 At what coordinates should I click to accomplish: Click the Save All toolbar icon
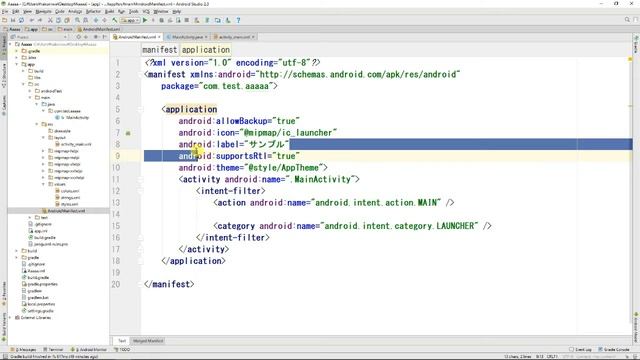tap(13, 20)
